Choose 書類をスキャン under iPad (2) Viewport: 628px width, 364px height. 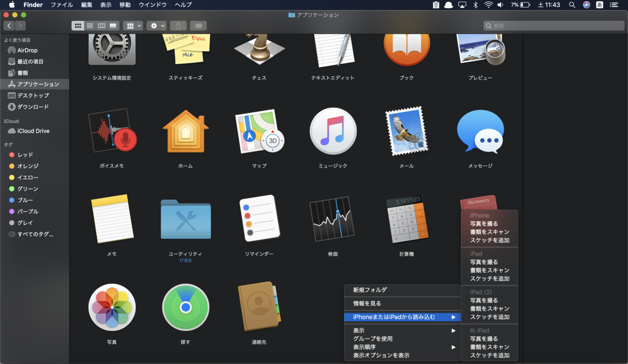489,309
